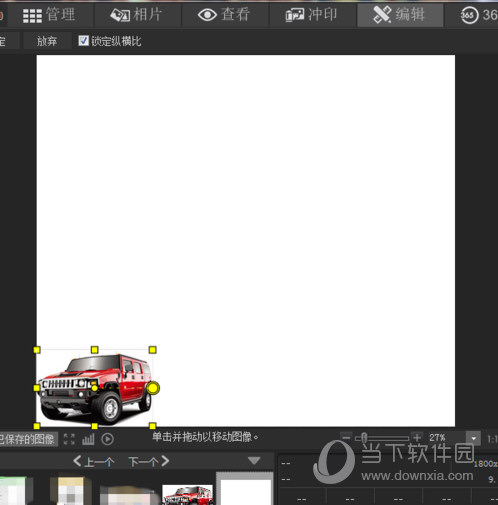This screenshot has width=498, height=505.
Task: Switch to the 管理 mode tab
Action: click(50, 15)
